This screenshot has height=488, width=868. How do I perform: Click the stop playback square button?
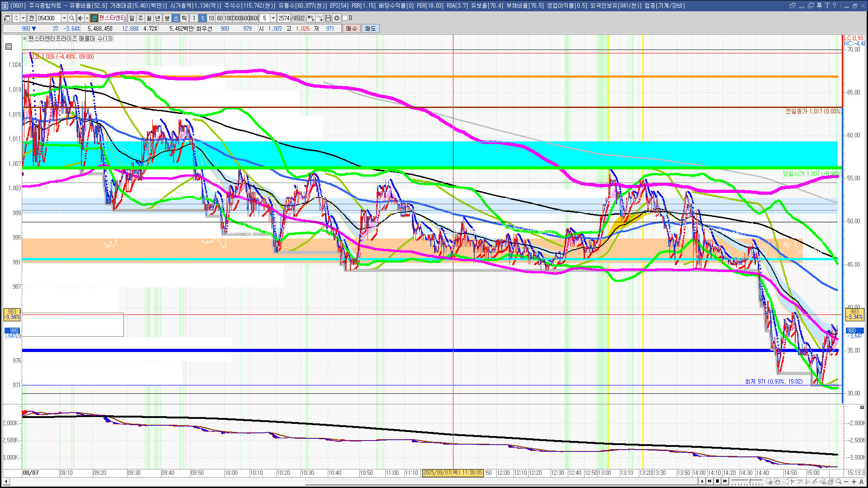point(717,481)
